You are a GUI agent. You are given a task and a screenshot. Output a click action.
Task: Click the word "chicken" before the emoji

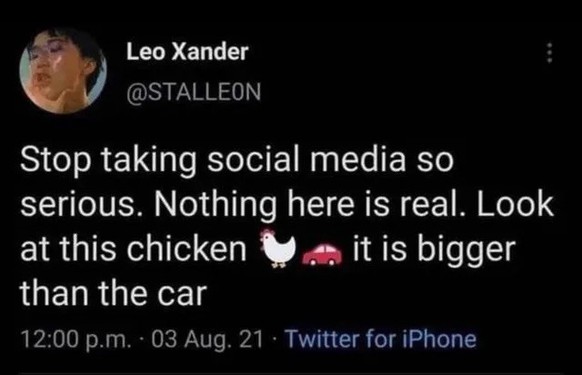pyautogui.click(x=187, y=248)
